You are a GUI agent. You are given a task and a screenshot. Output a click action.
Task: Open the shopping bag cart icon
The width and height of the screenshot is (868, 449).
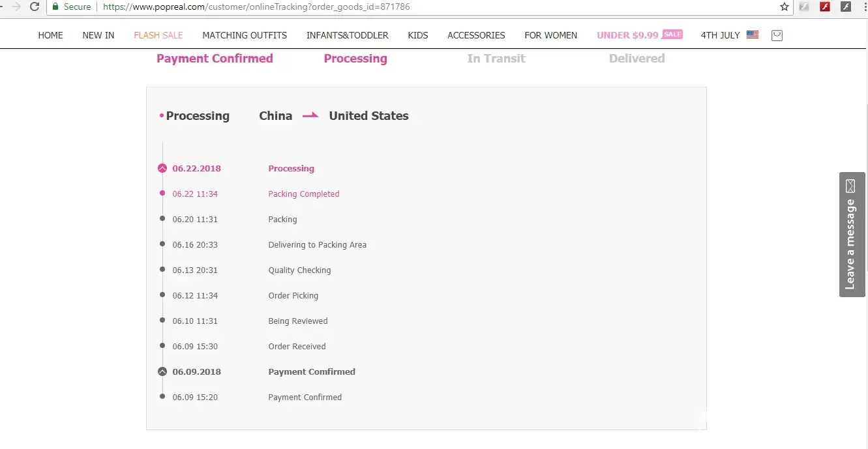777,35
